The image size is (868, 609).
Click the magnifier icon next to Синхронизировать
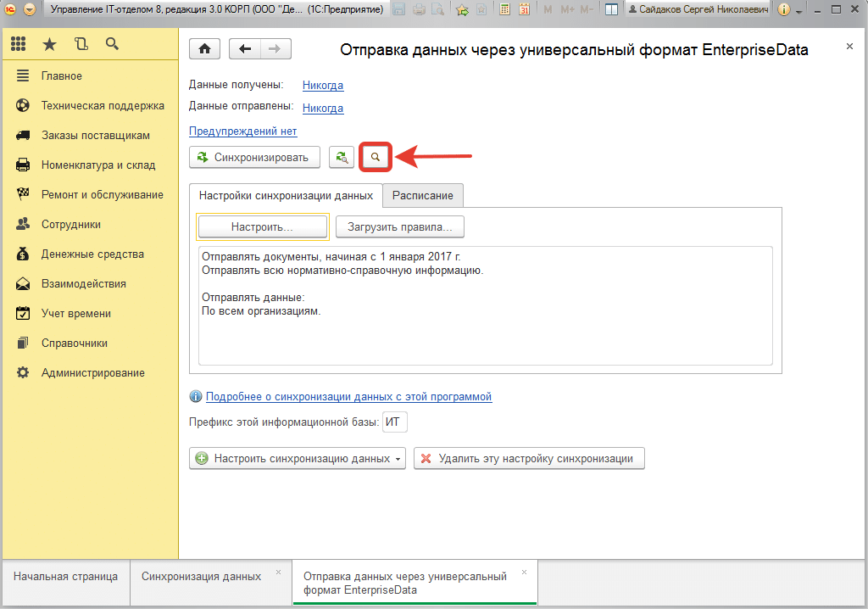click(376, 157)
